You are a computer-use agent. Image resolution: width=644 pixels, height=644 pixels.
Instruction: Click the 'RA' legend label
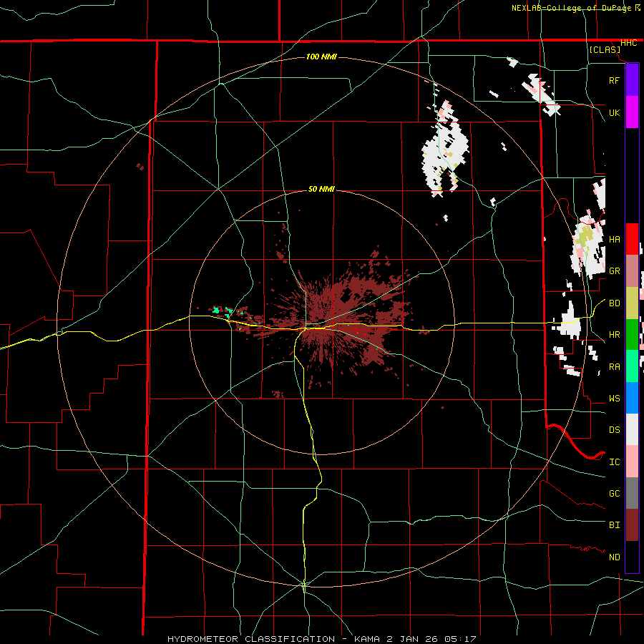(614, 367)
